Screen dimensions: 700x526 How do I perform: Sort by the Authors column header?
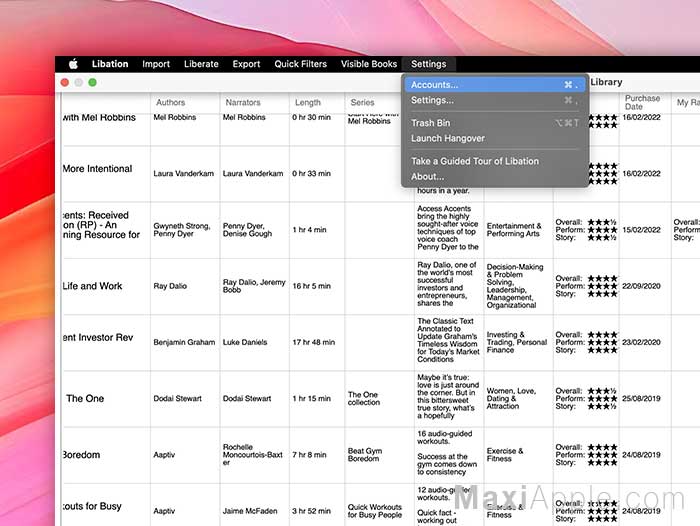click(x=185, y=102)
